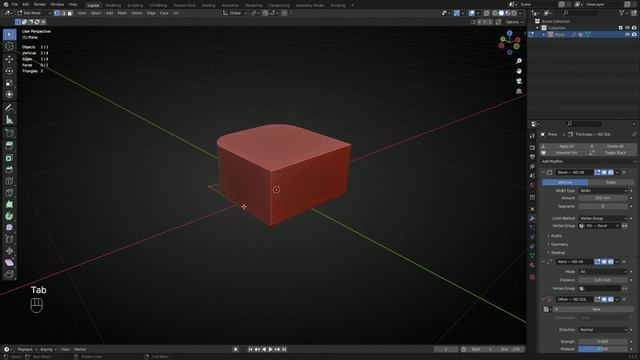Click the Apply All button

click(x=563, y=146)
